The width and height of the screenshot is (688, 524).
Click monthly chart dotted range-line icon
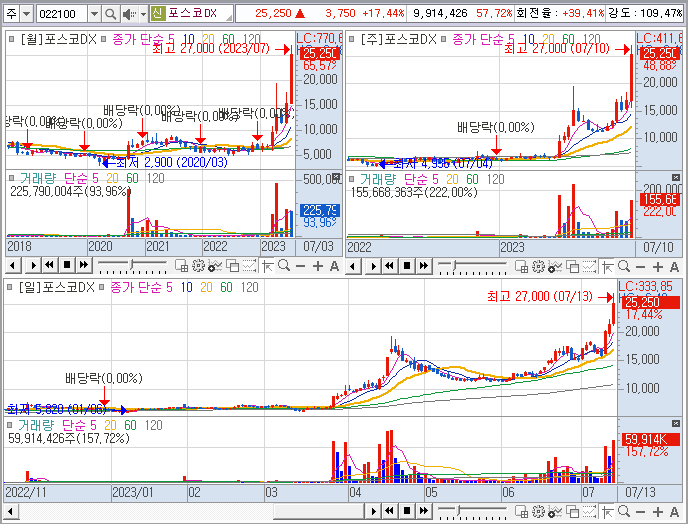(x=249, y=266)
